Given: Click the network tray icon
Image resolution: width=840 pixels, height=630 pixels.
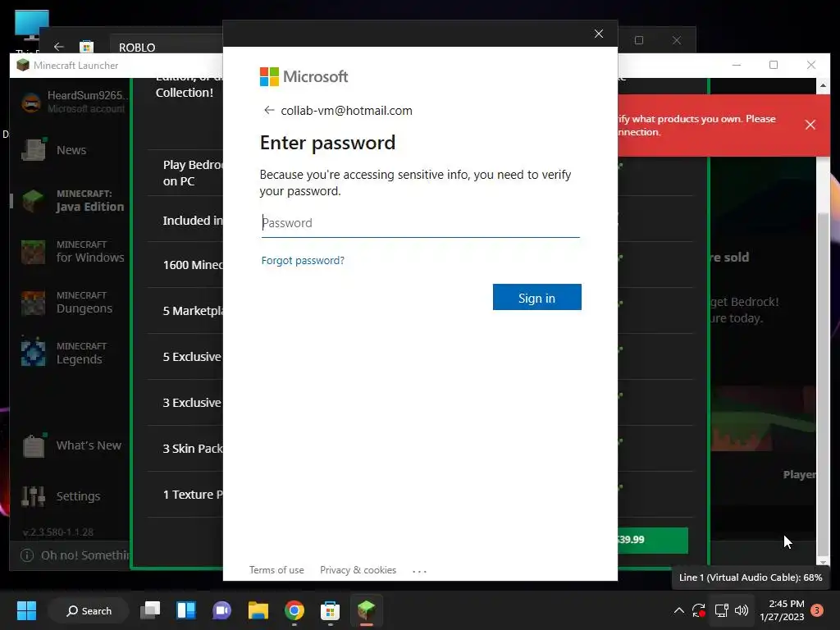Looking at the screenshot, I should [x=721, y=610].
